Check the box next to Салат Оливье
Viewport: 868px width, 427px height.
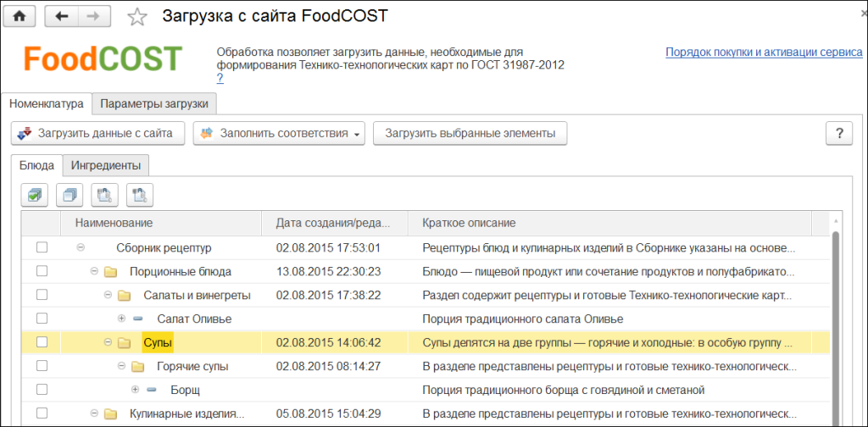[42, 319]
